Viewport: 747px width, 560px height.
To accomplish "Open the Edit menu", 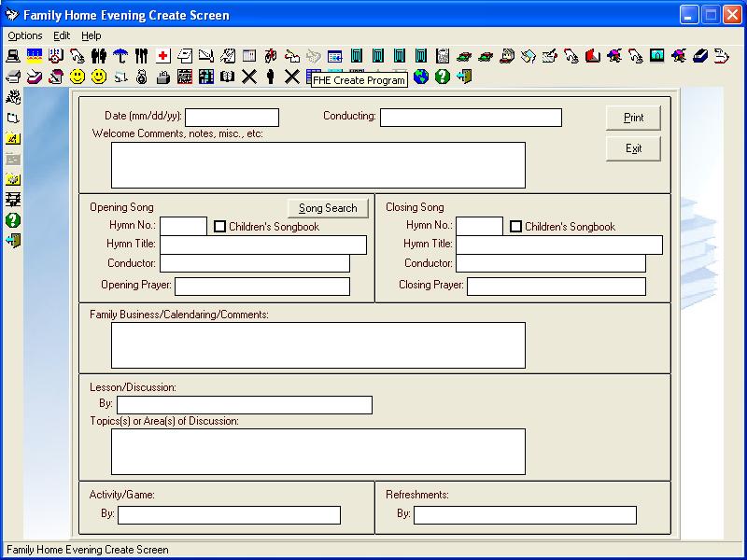I will coord(62,35).
